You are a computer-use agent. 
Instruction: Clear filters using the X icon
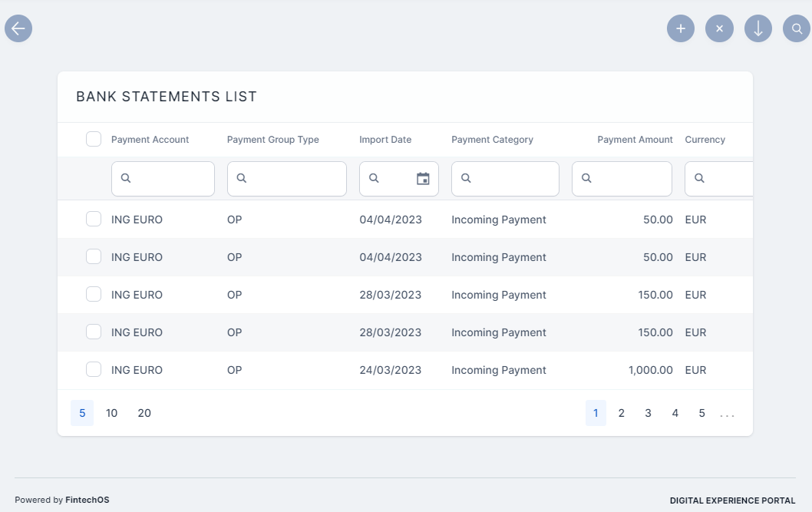tap(719, 28)
